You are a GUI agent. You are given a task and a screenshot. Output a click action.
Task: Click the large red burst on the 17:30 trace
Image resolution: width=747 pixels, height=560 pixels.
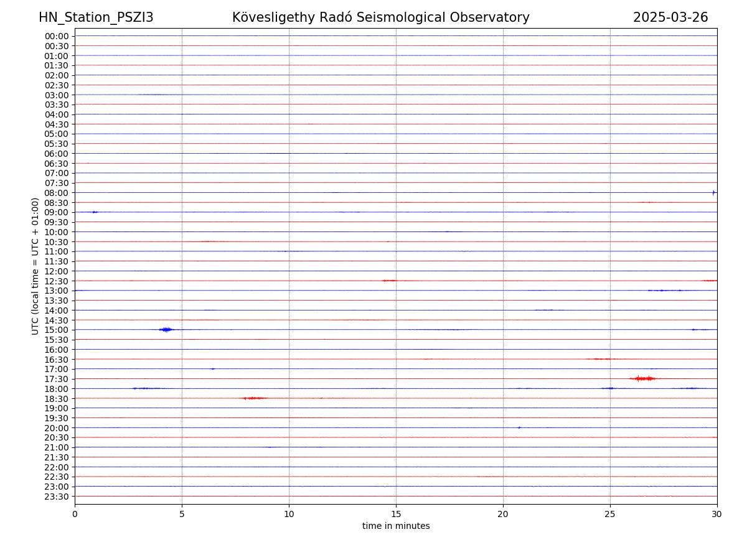643,378
